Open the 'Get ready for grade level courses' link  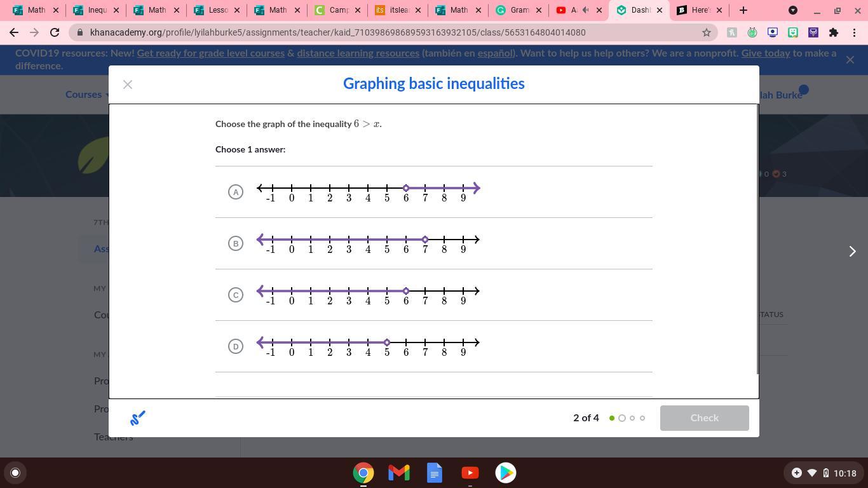coord(210,53)
